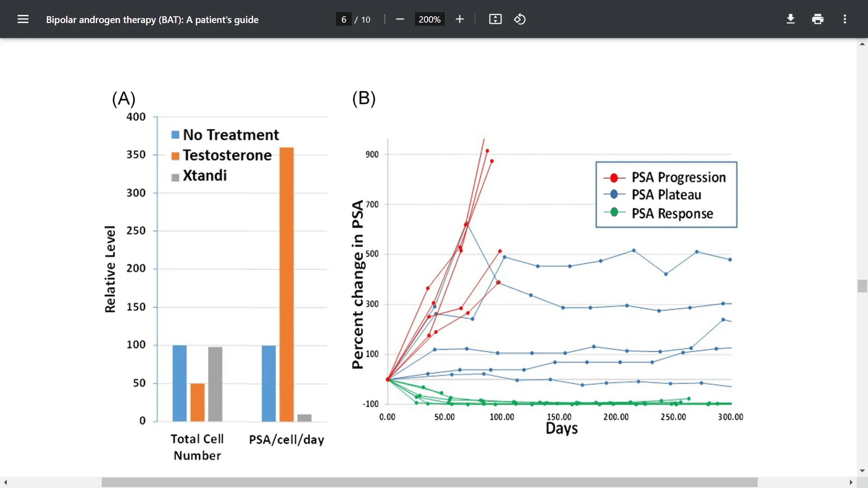Viewport: 868px width, 488px height.
Task: Click the vertical scrollbar thumb
Action: click(x=862, y=286)
